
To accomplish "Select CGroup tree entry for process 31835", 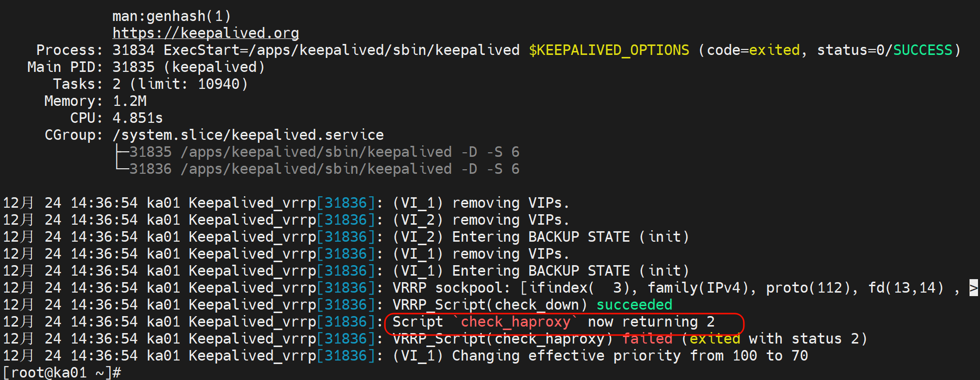I will pyautogui.click(x=324, y=152).
